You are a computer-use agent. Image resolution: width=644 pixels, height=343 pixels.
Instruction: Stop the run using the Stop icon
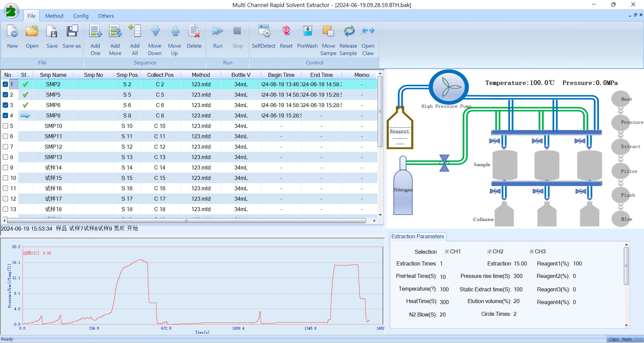[237, 31]
